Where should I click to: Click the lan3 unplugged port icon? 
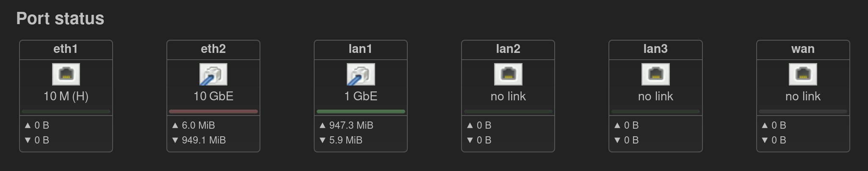(655, 74)
